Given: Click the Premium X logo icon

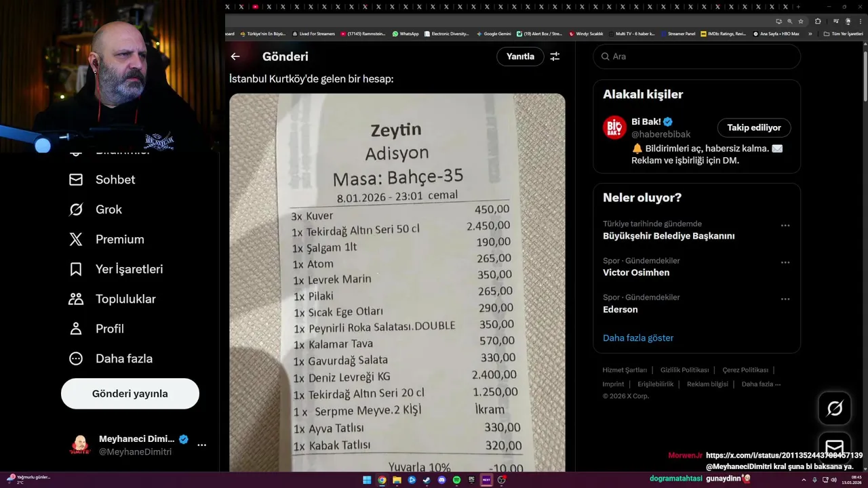Looking at the screenshot, I should click(x=76, y=239).
